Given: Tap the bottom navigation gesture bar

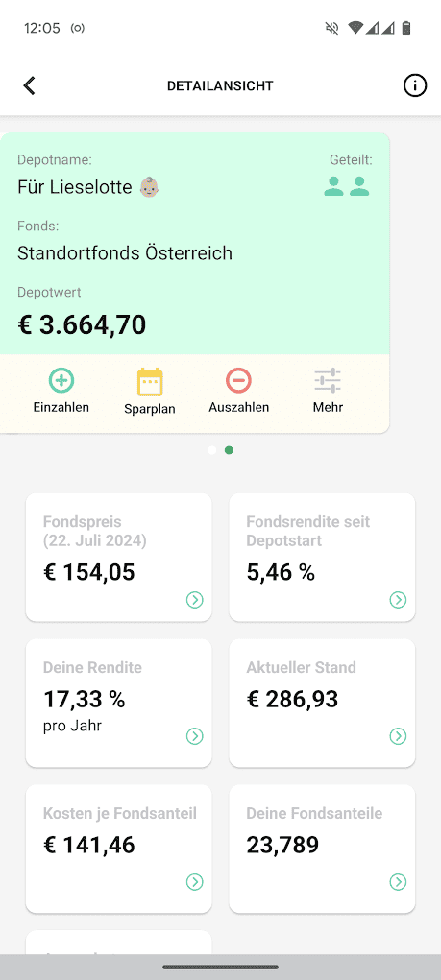Looking at the screenshot, I should point(220,968).
